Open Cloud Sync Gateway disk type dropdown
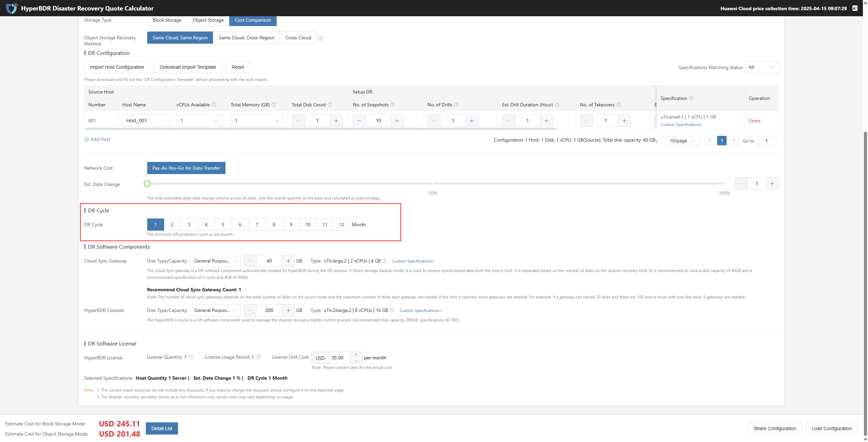 (x=216, y=261)
